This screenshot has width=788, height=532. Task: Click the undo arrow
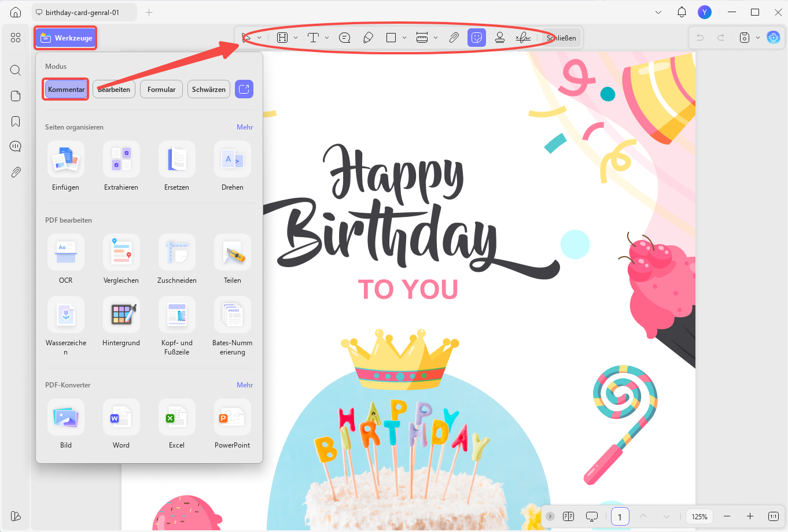(700, 38)
